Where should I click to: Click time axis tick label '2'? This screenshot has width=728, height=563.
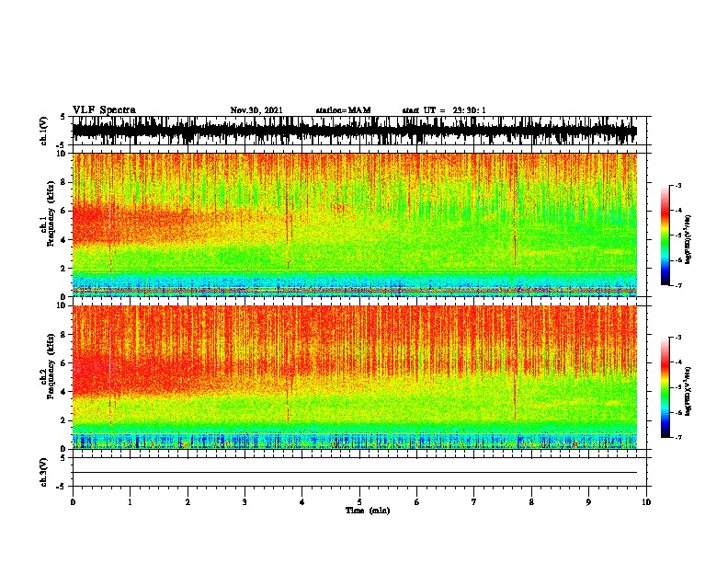(x=188, y=502)
